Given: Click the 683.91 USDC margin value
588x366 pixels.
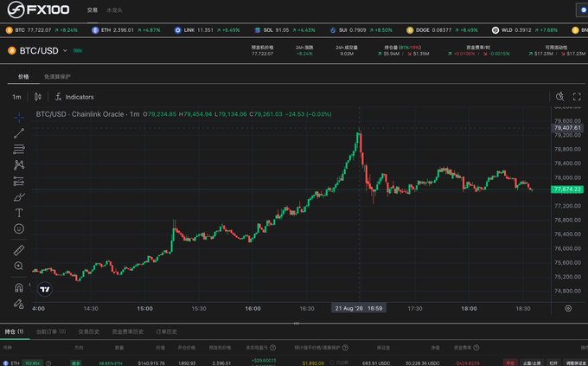Looking at the screenshot, I should [376, 363].
